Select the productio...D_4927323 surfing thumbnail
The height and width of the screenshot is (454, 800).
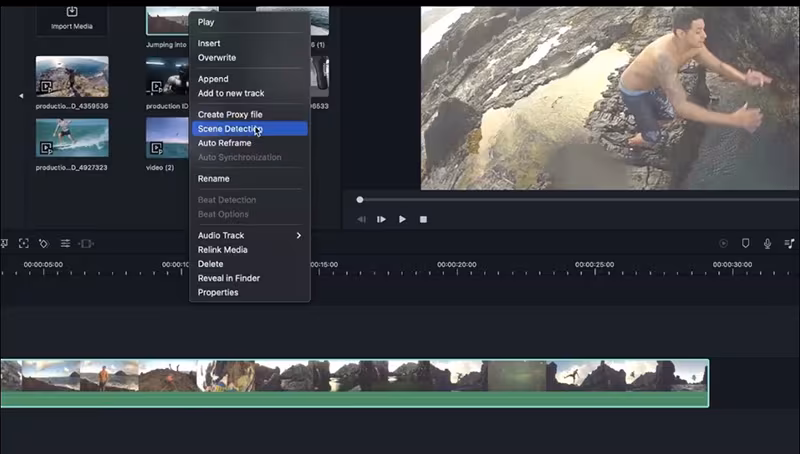click(x=72, y=138)
